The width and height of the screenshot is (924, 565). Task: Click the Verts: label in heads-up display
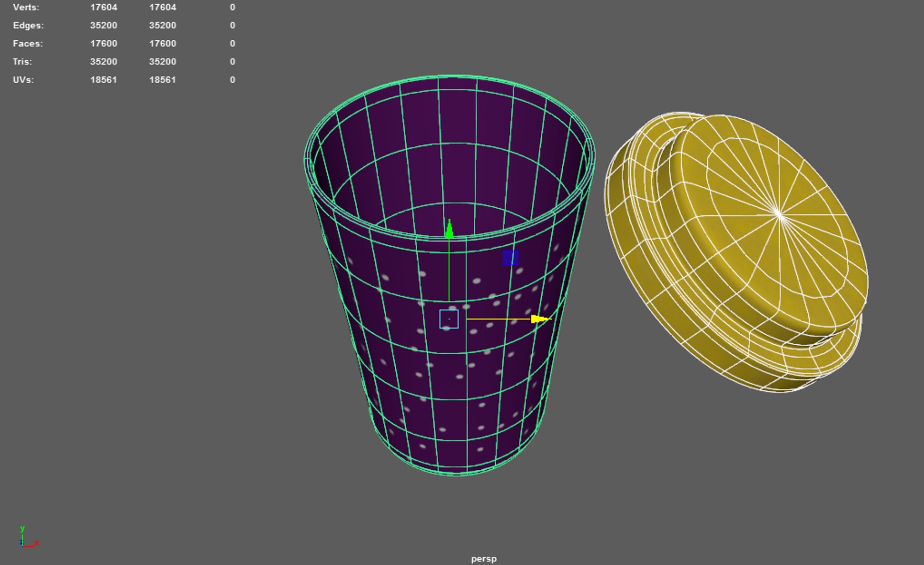[x=26, y=7]
